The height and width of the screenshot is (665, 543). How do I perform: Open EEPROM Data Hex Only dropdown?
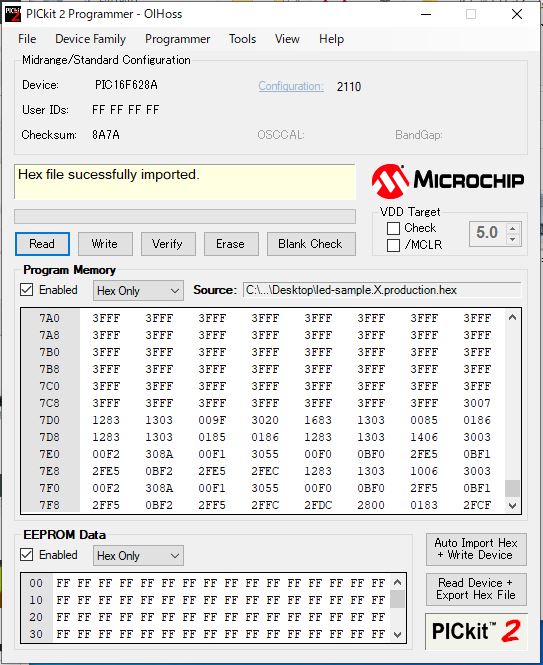tap(138, 556)
